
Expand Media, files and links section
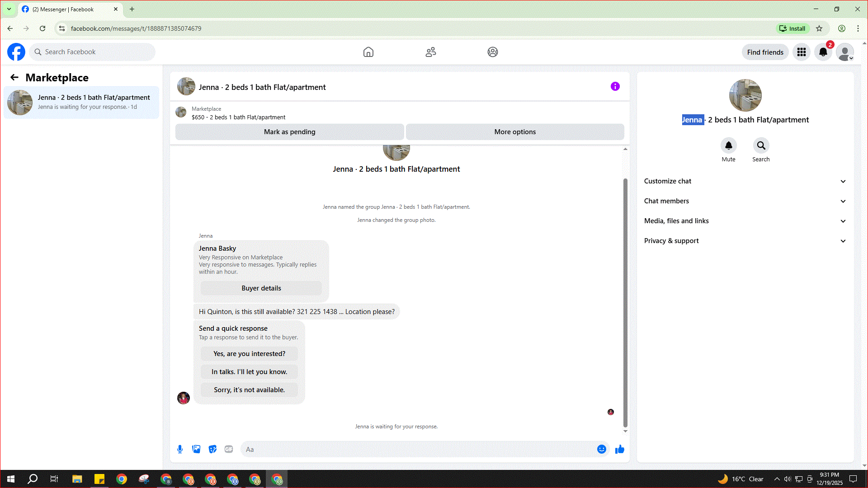[745, 221]
